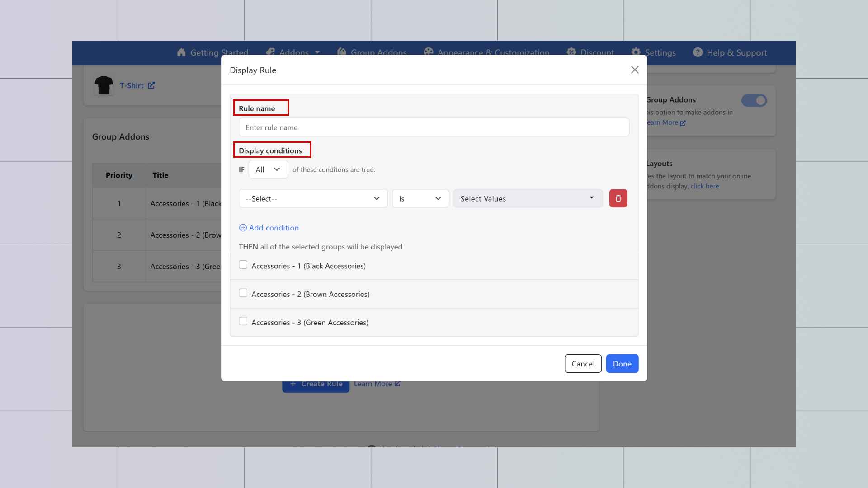
Task: Click the Done button
Action: (x=622, y=364)
